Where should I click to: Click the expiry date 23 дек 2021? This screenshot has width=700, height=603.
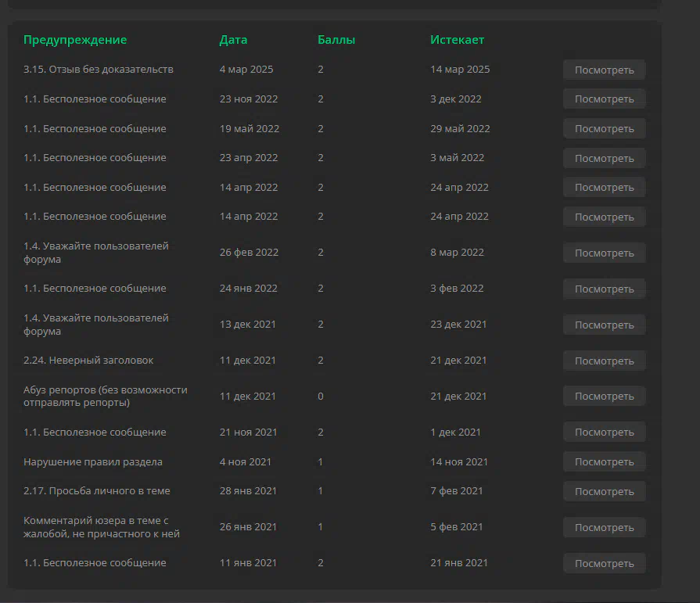pyautogui.click(x=458, y=325)
